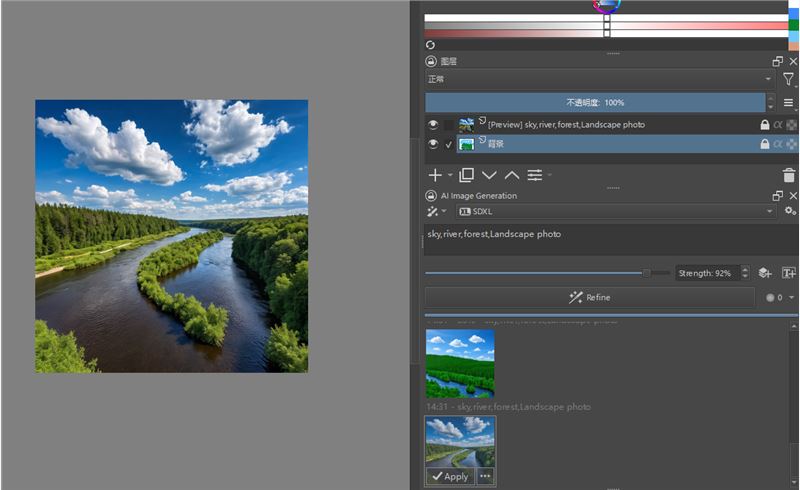Lock the AI Image Generation docker
Viewport: 800px width, 490px height.
point(431,196)
